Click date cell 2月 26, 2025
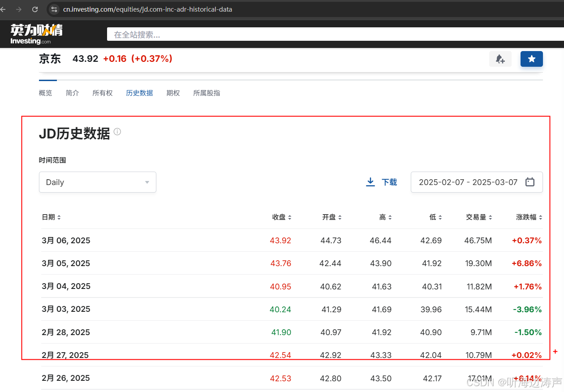 tap(66, 378)
